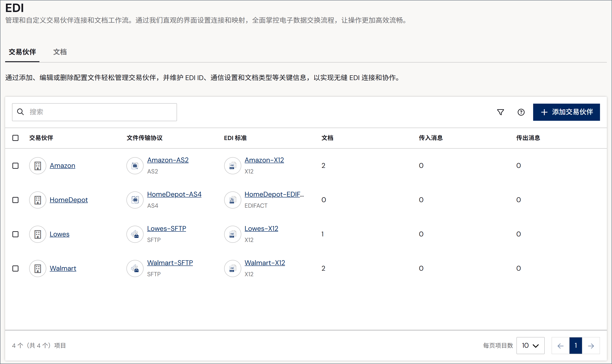Click the search magnifier icon
This screenshot has height=364, width=612.
click(20, 112)
